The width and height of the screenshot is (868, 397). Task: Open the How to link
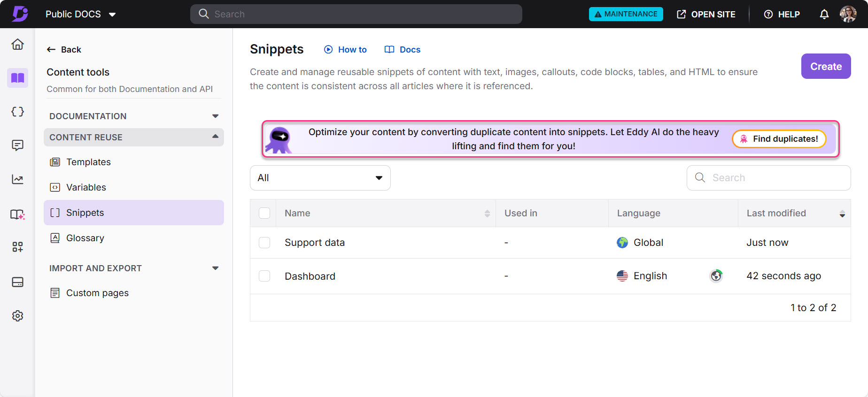point(345,50)
